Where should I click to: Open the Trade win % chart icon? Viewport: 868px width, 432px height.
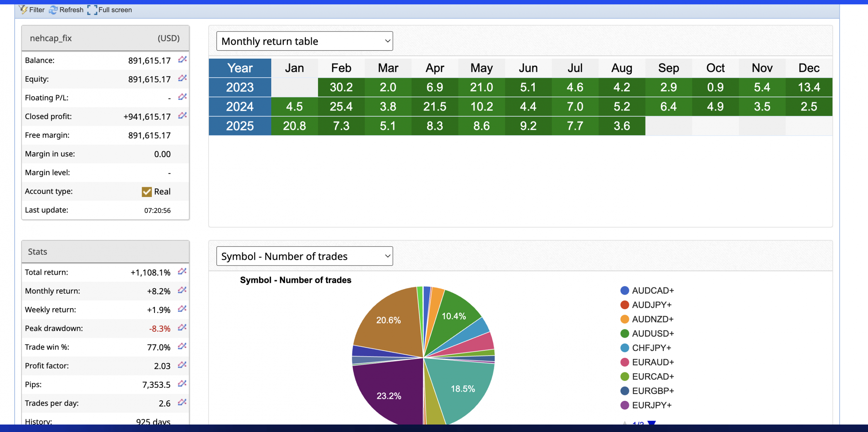(182, 346)
